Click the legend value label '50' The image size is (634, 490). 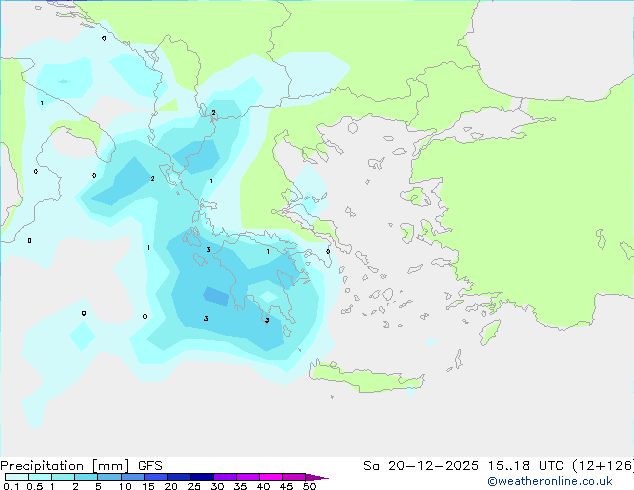tap(309, 486)
